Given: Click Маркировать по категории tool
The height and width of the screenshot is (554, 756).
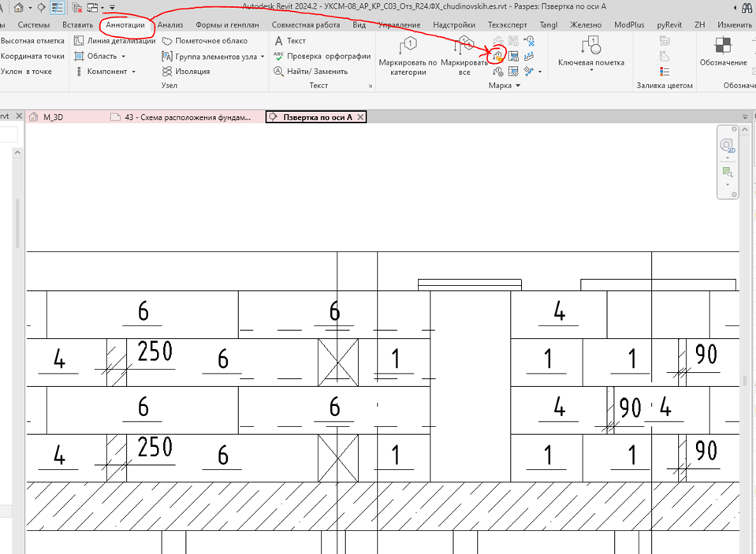Looking at the screenshot, I should [408, 56].
